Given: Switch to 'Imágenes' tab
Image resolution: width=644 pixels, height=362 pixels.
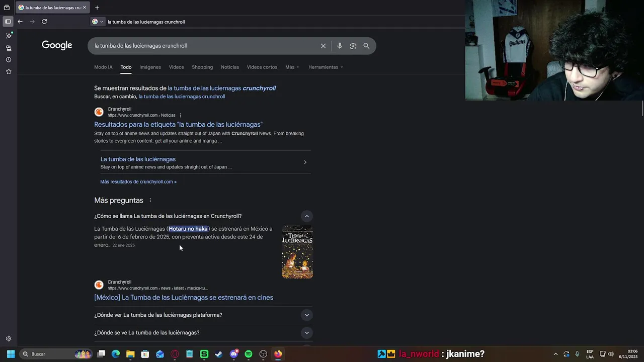Looking at the screenshot, I should [x=150, y=67].
